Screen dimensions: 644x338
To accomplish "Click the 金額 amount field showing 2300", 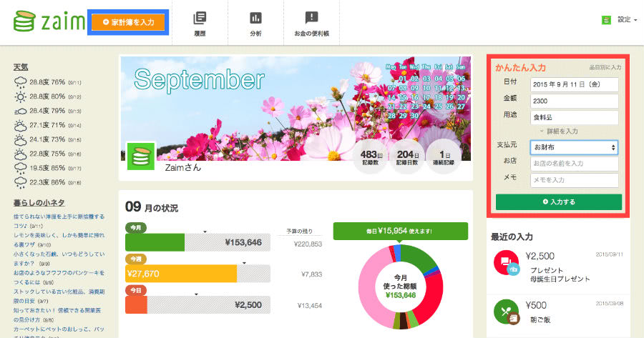I will pos(574,100).
